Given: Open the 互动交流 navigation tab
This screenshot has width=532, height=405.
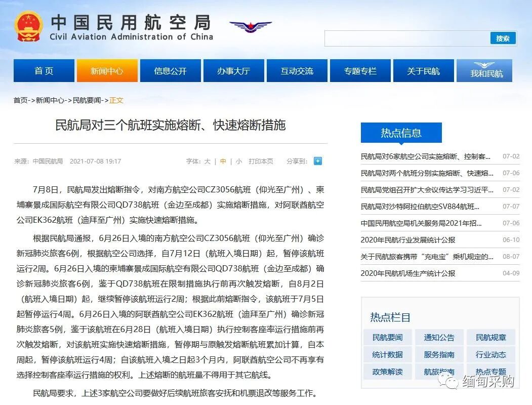Looking at the screenshot, I should point(297,70).
